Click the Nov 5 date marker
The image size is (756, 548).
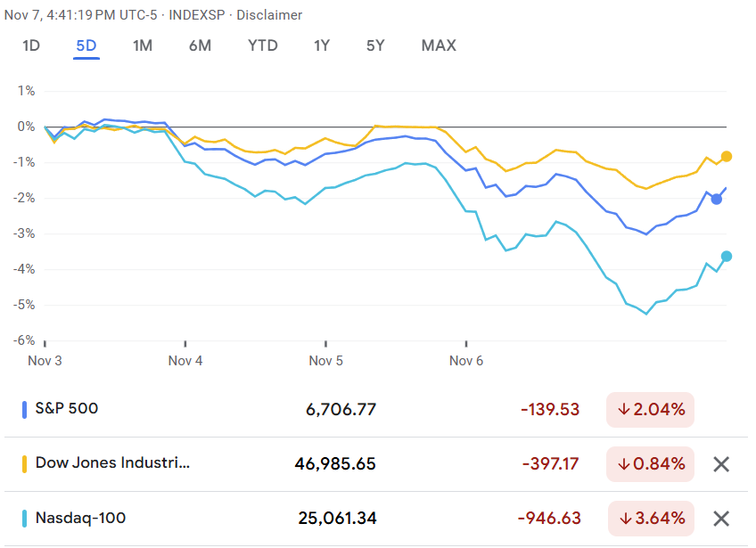(326, 360)
